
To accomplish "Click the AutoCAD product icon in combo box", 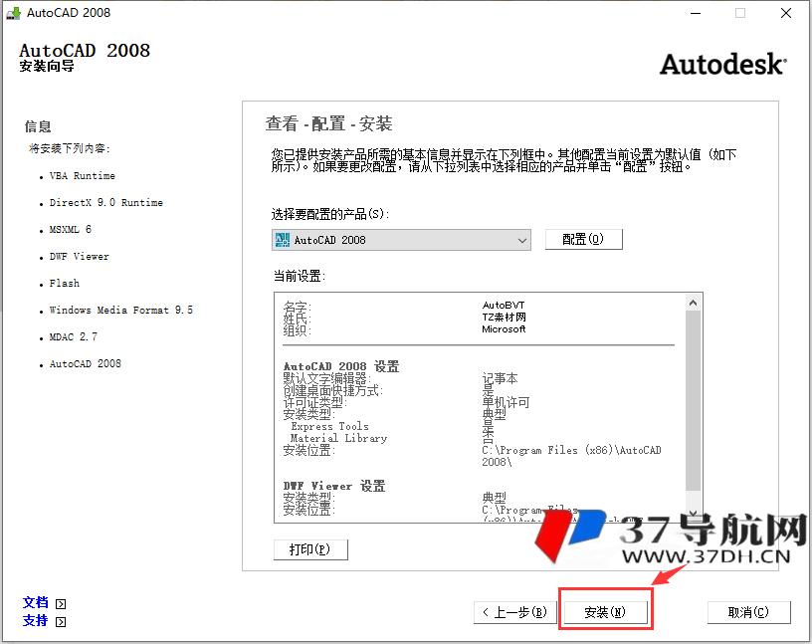I will (x=282, y=240).
